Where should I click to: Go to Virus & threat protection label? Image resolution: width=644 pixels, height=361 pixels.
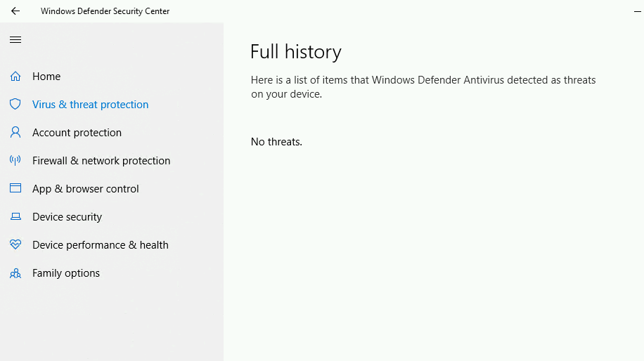(90, 105)
